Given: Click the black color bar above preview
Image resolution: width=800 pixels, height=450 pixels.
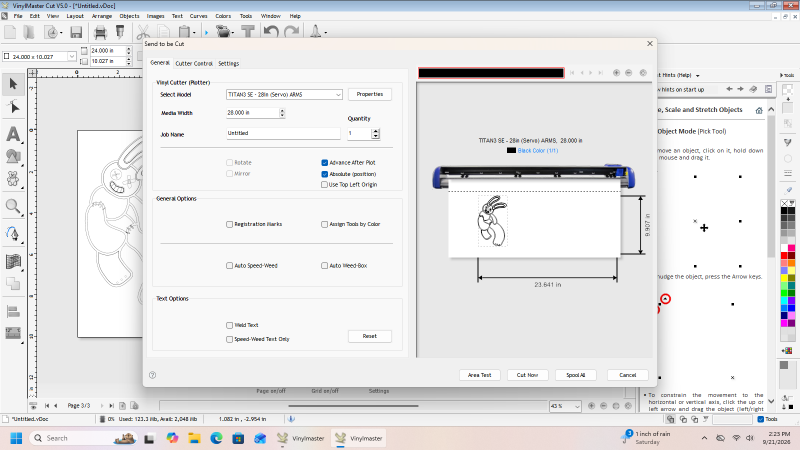Looking at the screenshot, I should (x=491, y=73).
